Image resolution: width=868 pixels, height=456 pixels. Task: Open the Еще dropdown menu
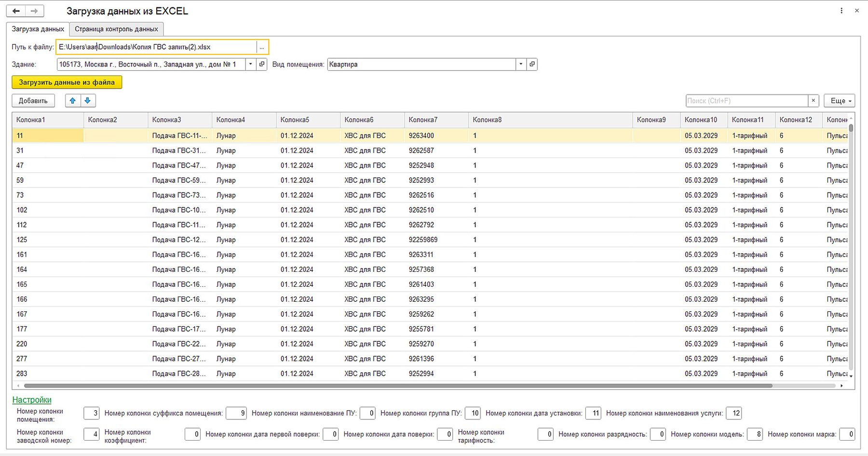tap(840, 101)
